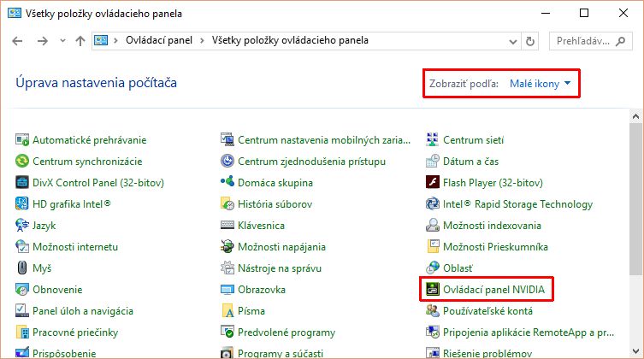The image size is (644, 359).
Task: Open the Klávesnica keyboard icon
Action: pyautogui.click(x=227, y=226)
